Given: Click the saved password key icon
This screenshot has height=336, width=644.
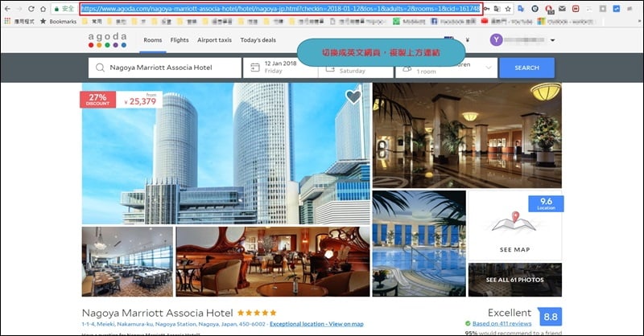Looking at the screenshot, I should coord(486,9).
